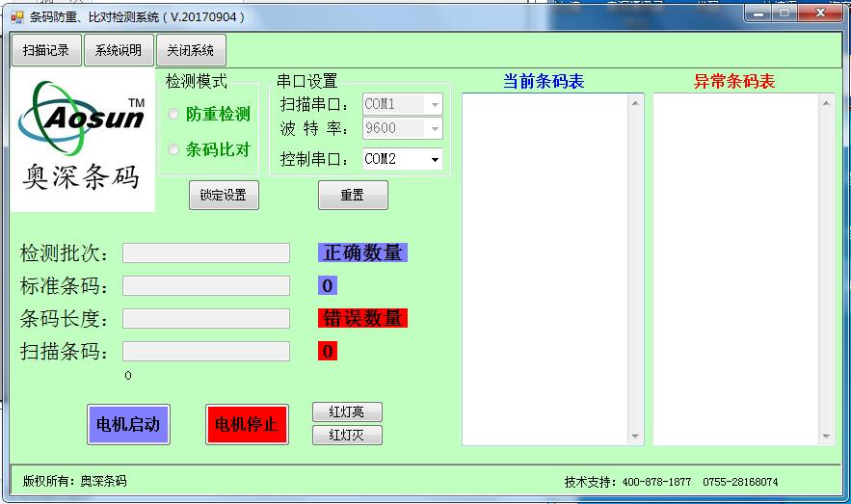Open the 控制串口 COM2 dropdown
851x504 pixels.
pyautogui.click(x=402, y=159)
